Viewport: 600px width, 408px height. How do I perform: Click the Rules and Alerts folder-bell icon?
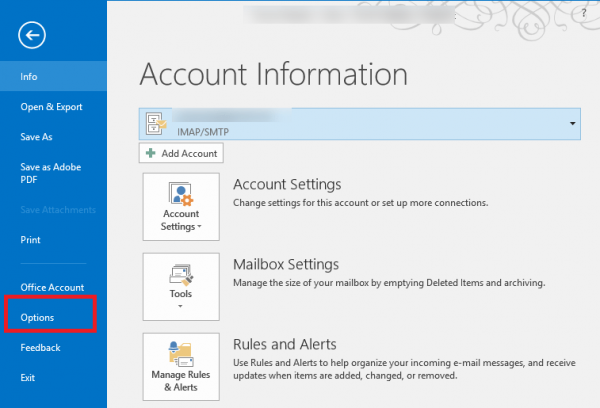[x=181, y=354]
